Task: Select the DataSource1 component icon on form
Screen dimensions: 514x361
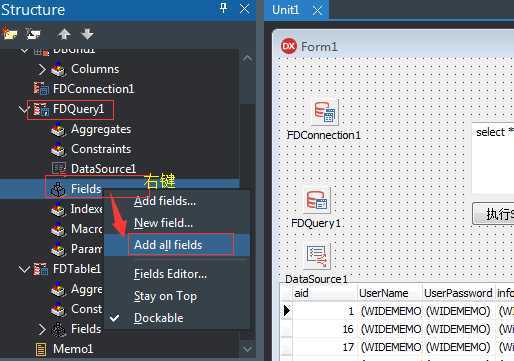Action: tap(317, 256)
